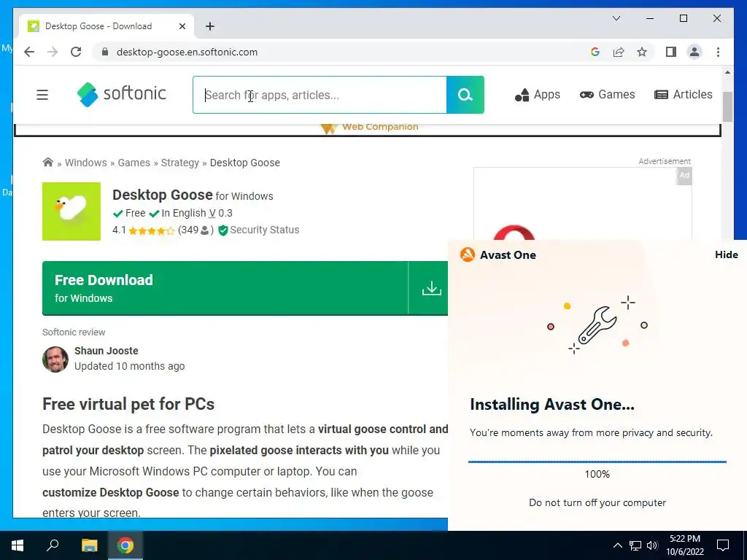This screenshot has width=747, height=560.
Task: Click the Chrome taskbar icon
Action: click(x=125, y=545)
